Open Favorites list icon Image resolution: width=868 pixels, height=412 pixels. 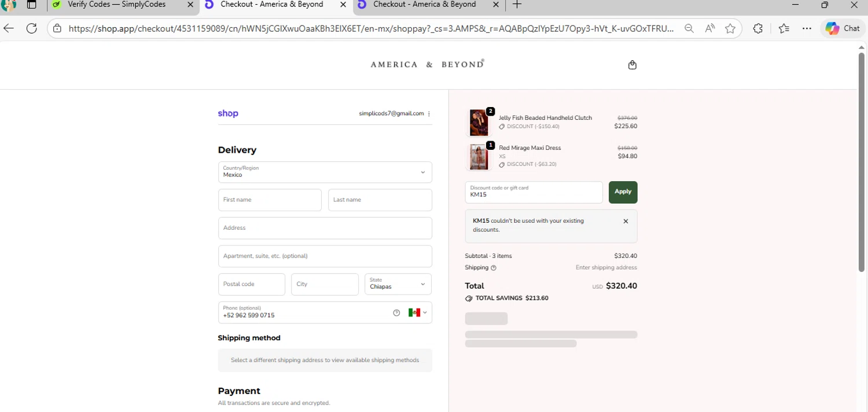[784, 28]
